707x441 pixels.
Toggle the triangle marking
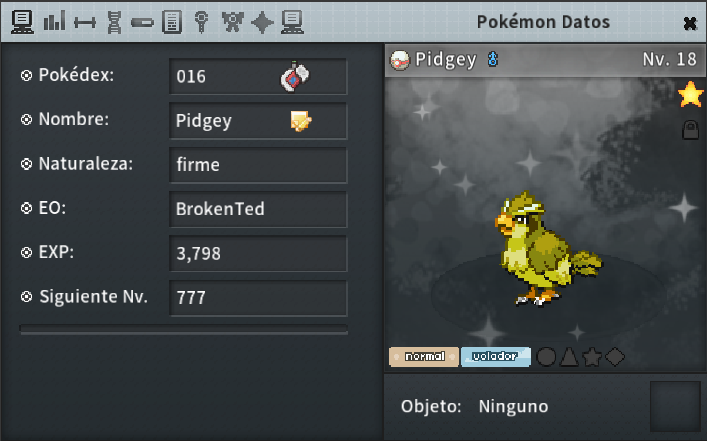[x=569, y=357]
